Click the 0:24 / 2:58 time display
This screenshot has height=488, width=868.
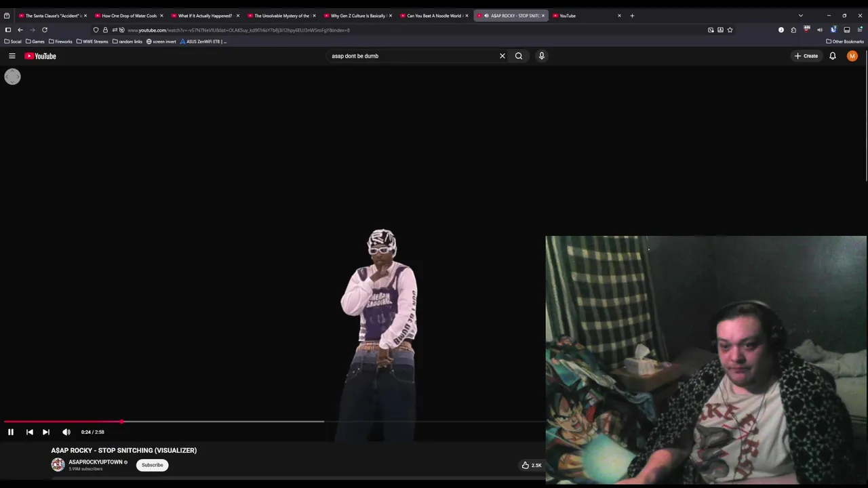click(x=93, y=432)
